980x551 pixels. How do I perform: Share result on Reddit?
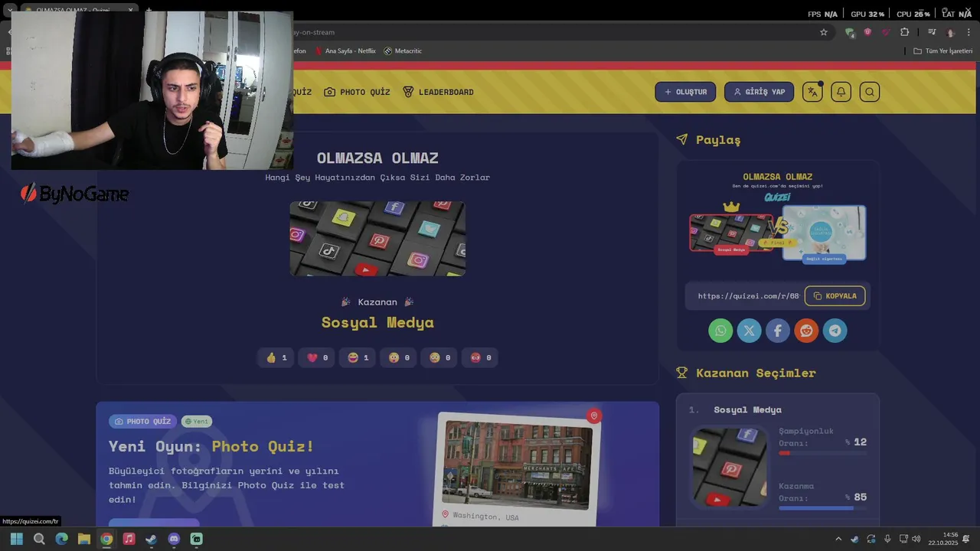pos(806,331)
